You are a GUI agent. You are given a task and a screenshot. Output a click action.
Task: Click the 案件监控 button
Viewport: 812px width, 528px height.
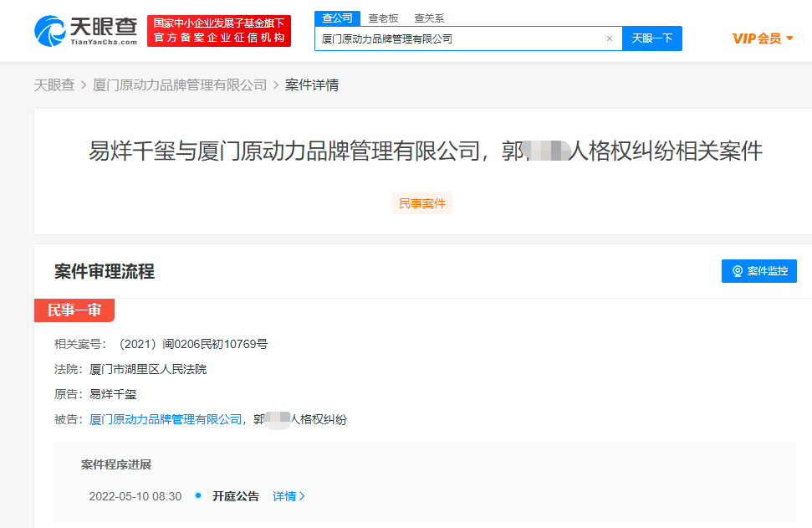[759, 271]
